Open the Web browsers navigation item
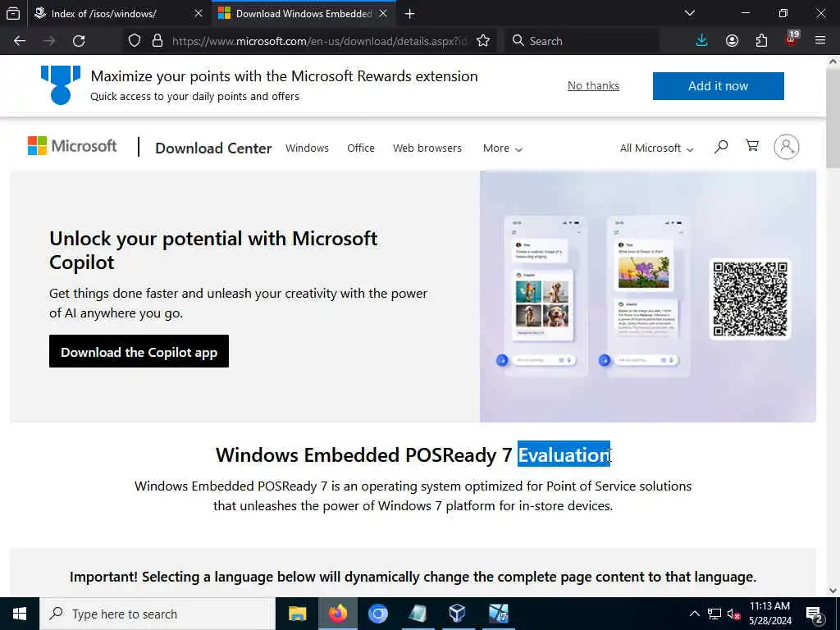 [x=427, y=148]
